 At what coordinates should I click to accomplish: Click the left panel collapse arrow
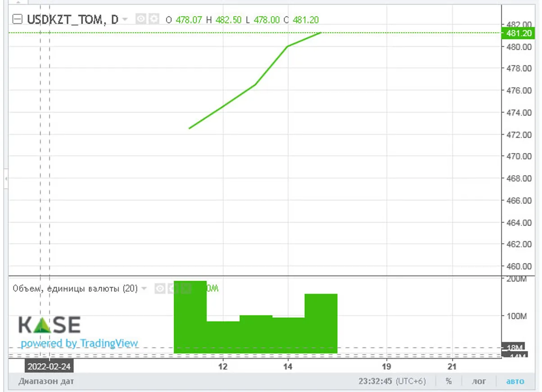click(6, 179)
